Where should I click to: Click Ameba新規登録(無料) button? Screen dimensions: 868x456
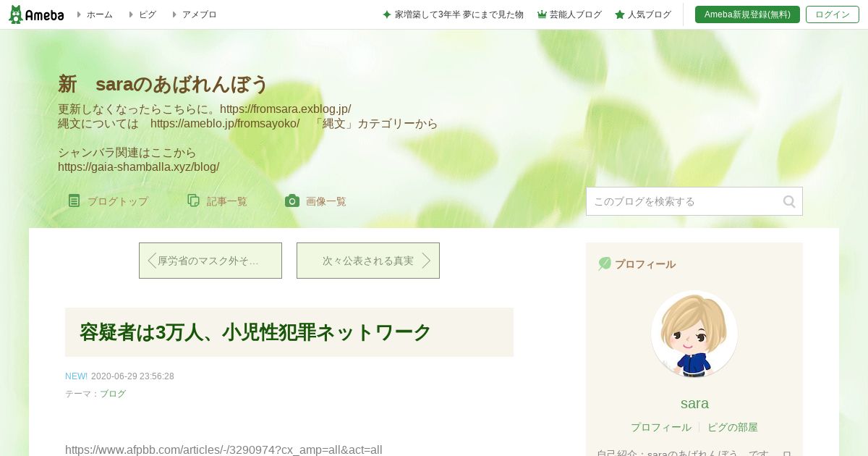[747, 14]
